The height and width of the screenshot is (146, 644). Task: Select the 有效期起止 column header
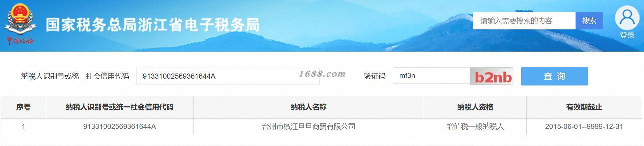(584, 107)
